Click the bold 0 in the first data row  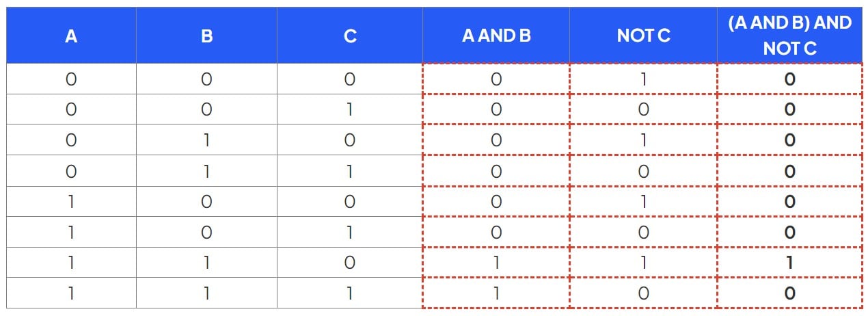click(x=789, y=79)
